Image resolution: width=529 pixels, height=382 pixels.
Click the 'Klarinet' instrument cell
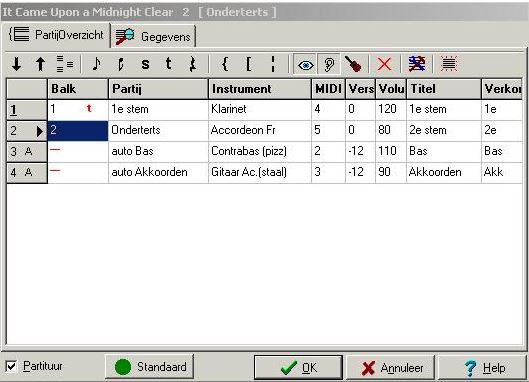[260, 110]
